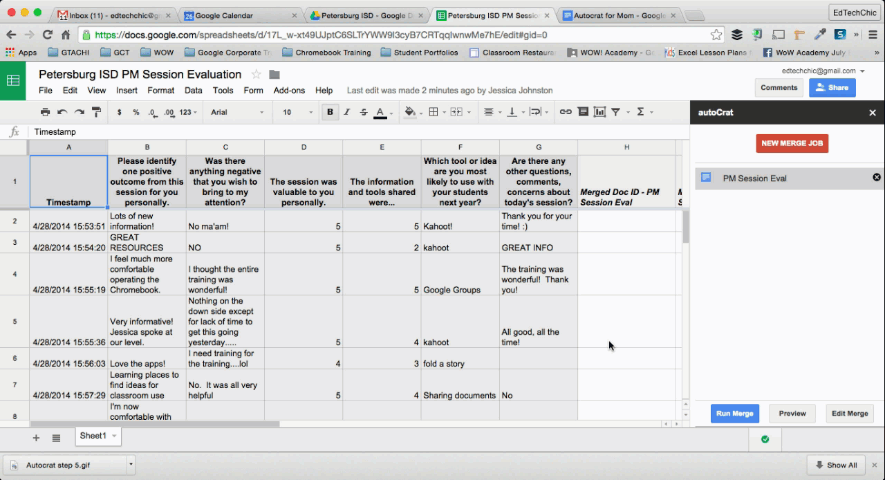Click the horizontal scrollbar of sheet
The height and width of the screenshot is (480, 885).
click(x=155, y=424)
